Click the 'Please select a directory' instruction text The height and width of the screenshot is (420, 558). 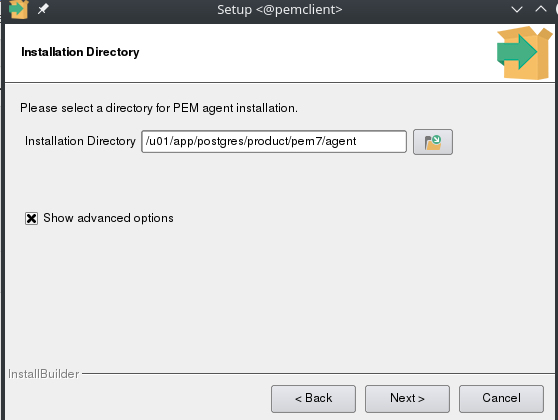(x=159, y=108)
